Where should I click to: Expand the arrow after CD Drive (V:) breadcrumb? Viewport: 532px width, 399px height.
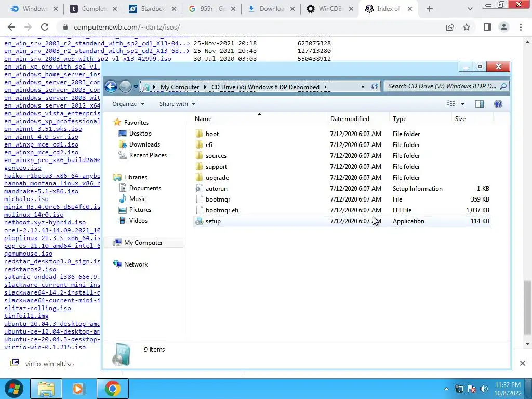coord(325,87)
